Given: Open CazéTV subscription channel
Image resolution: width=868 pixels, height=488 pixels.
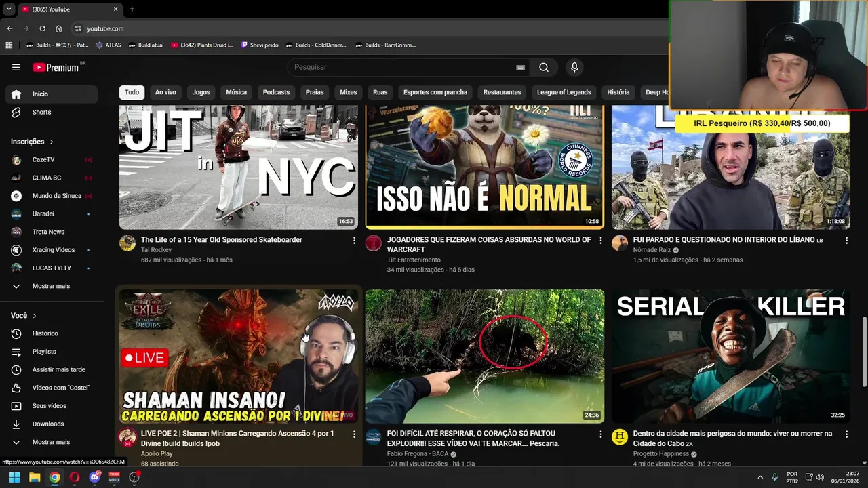Looking at the screenshot, I should coord(52,160).
